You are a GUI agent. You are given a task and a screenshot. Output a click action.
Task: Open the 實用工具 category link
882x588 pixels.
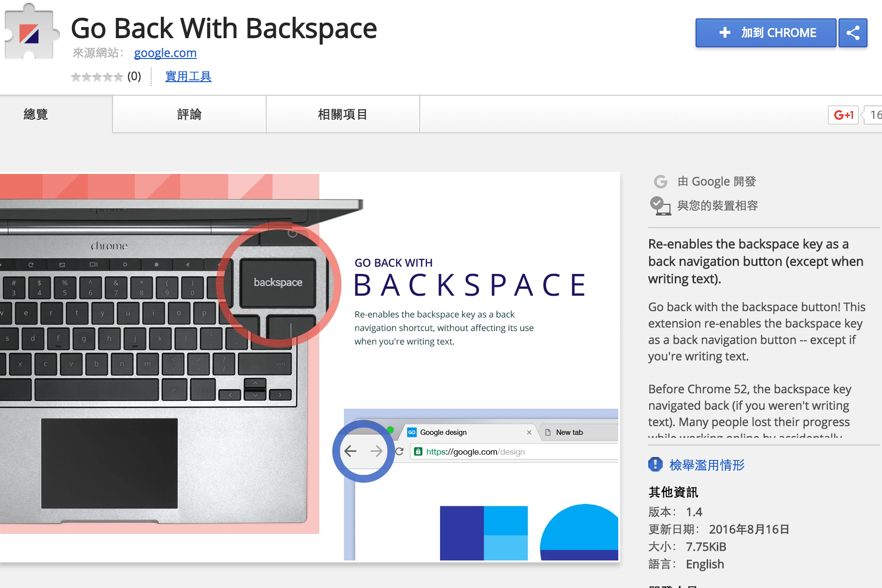pyautogui.click(x=188, y=76)
